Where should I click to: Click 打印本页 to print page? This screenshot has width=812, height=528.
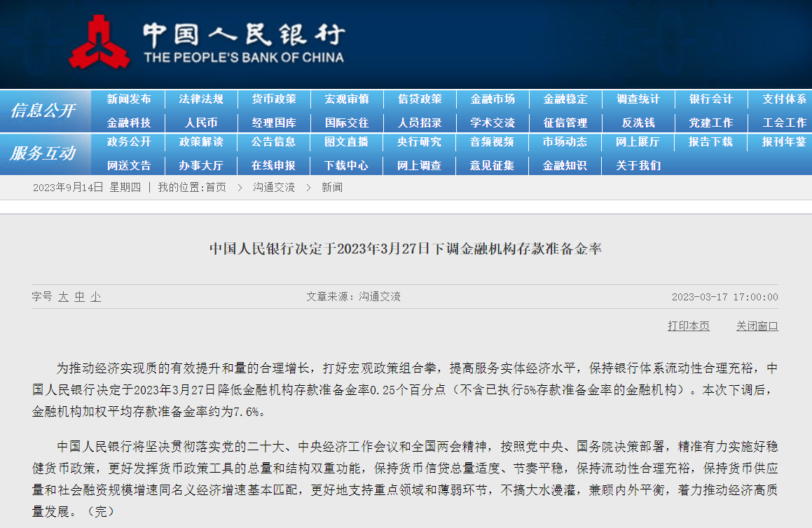(x=689, y=326)
